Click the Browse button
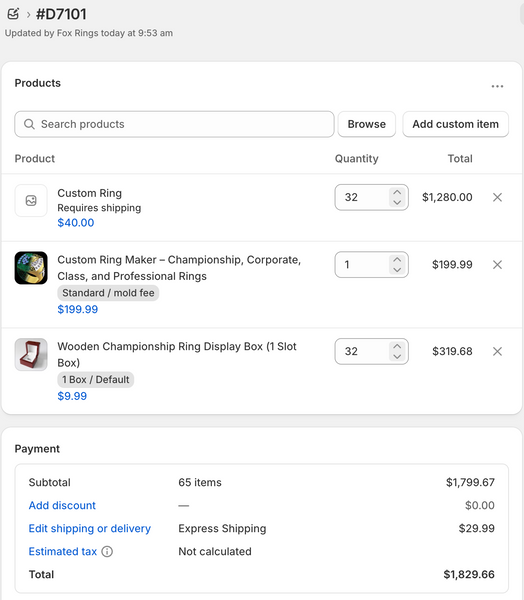Screen dimensions: 524x600 [366, 124]
